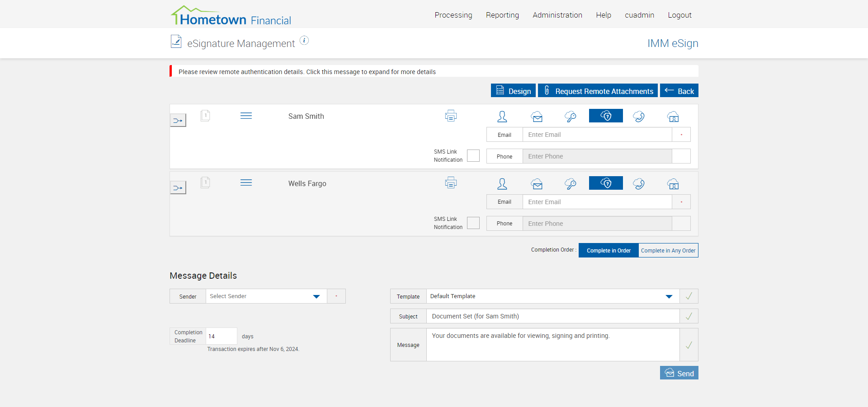Image resolution: width=868 pixels, height=407 pixels.
Task: Switch to Complete in Any Order
Action: [x=668, y=251]
